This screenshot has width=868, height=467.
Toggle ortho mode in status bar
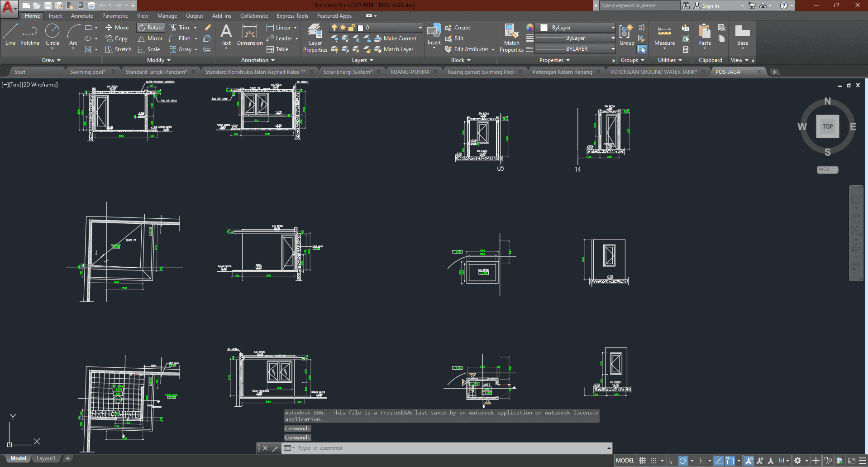[672, 461]
